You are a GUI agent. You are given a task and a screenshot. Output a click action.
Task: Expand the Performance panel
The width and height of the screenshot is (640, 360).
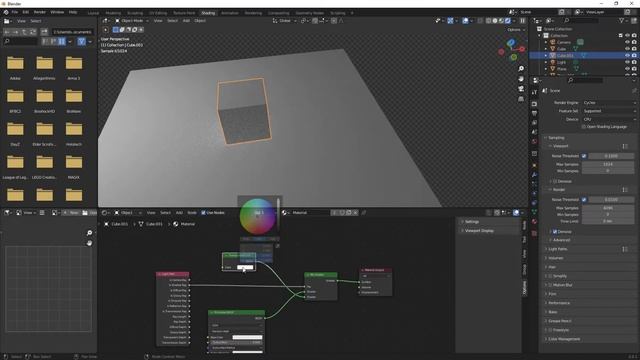(559, 303)
